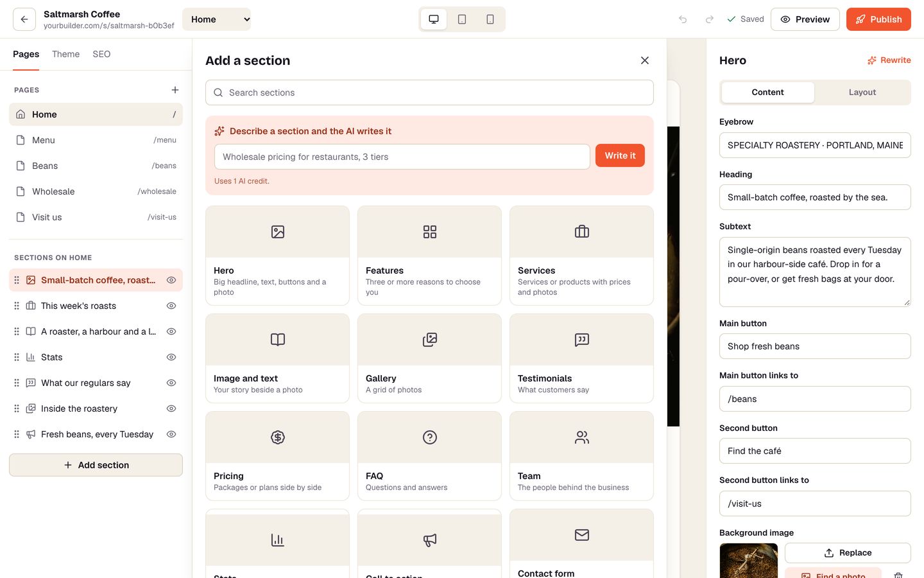Toggle visibility of This week's roasts
Viewport: 924px width, 578px height.
(171, 306)
